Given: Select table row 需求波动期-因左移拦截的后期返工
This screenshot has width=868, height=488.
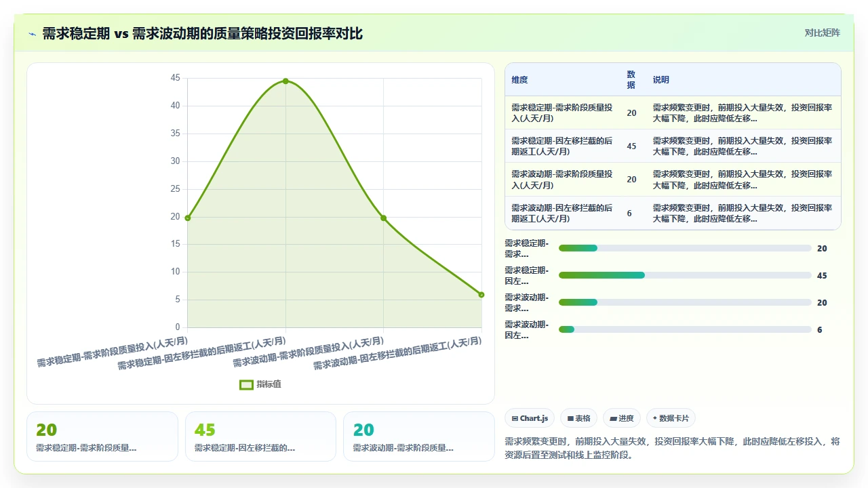Looking at the screenshot, I should pyautogui.click(x=673, y=213).
